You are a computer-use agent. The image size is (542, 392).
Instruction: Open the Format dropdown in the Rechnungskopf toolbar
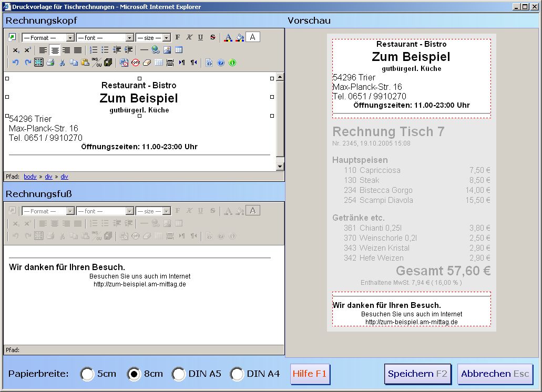(70, 38)
